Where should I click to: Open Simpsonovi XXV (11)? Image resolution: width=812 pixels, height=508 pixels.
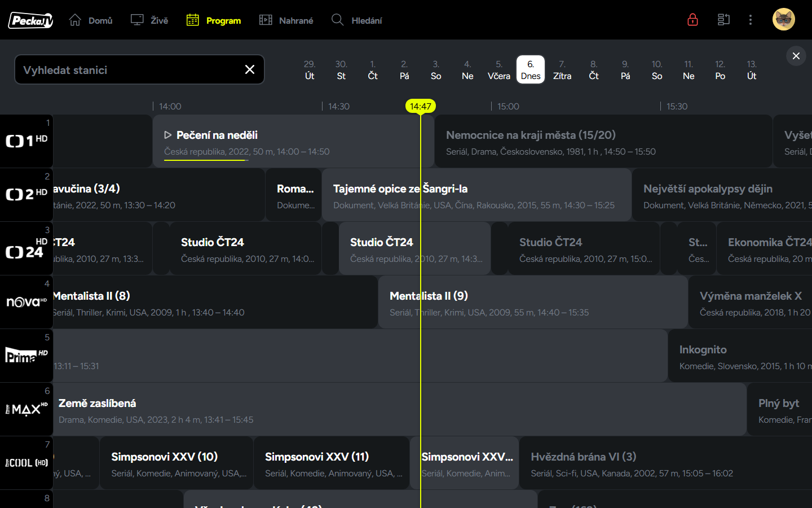332,463
